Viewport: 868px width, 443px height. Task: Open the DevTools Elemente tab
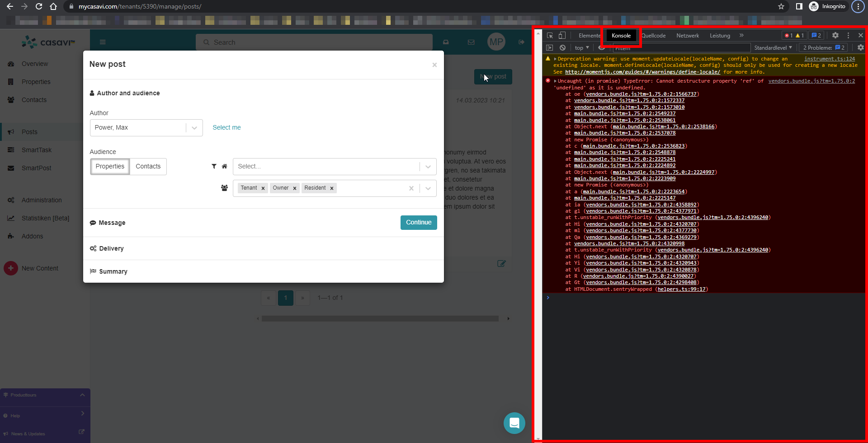tap(590, 36)
